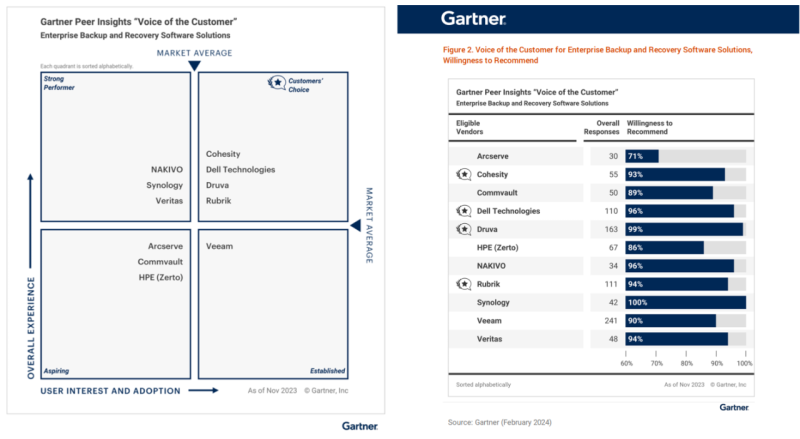
Task: Click Arcserve's 71% recommend bar
Action: [642, 156]
